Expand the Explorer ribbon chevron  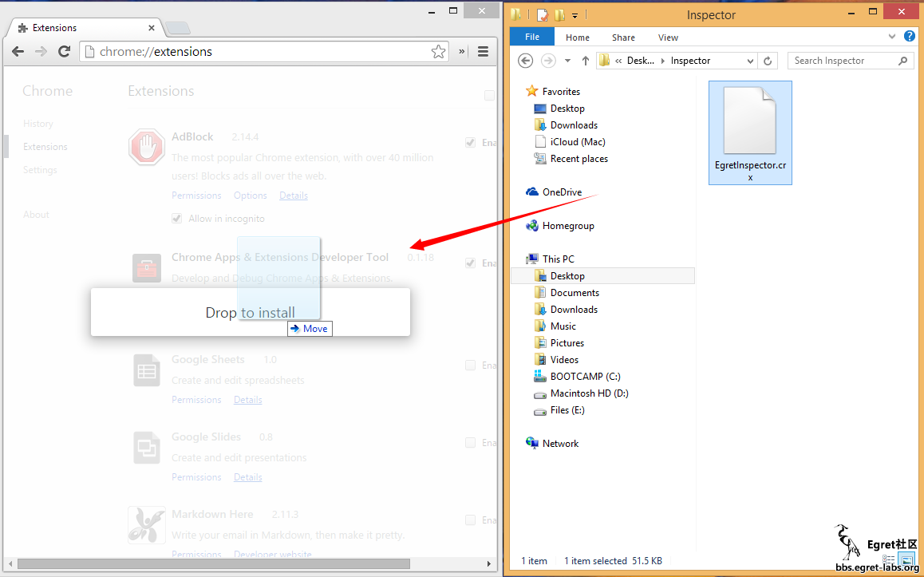[891, 37]
